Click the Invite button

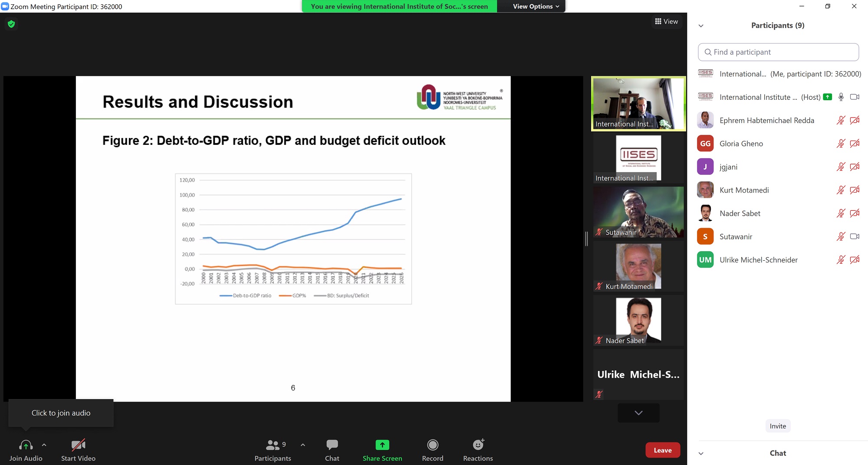[x=778, y=426]
